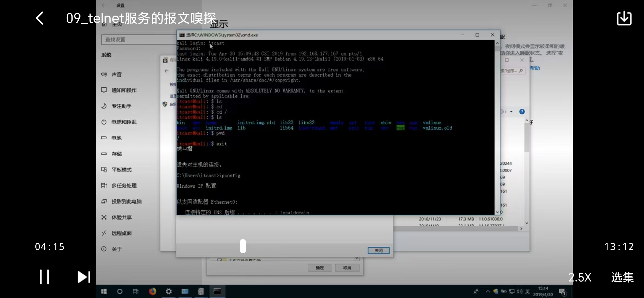Select 通知和操作 in Settings sidebar
The image size is (644, 298).
pyautogui.click(x=124, y=90)
